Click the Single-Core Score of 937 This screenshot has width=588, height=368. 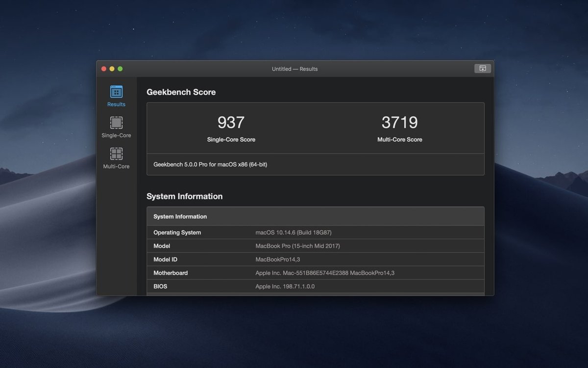click(231, 122)
